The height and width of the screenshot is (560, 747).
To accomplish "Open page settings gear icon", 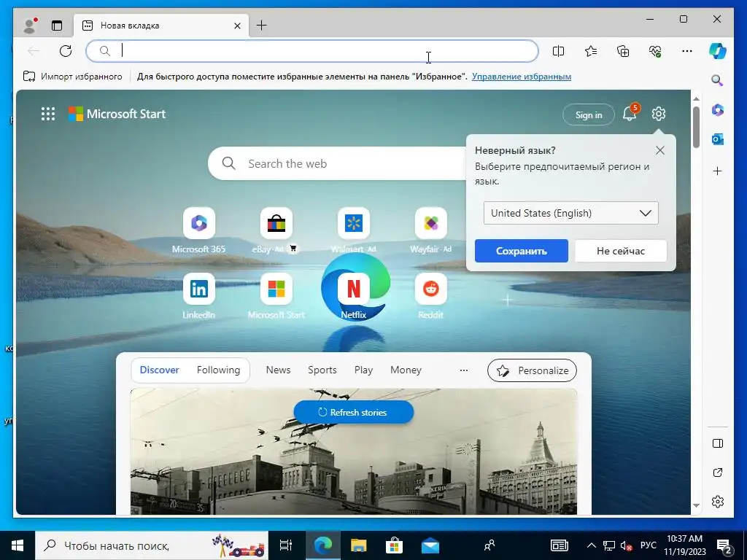I will (659, 114).
